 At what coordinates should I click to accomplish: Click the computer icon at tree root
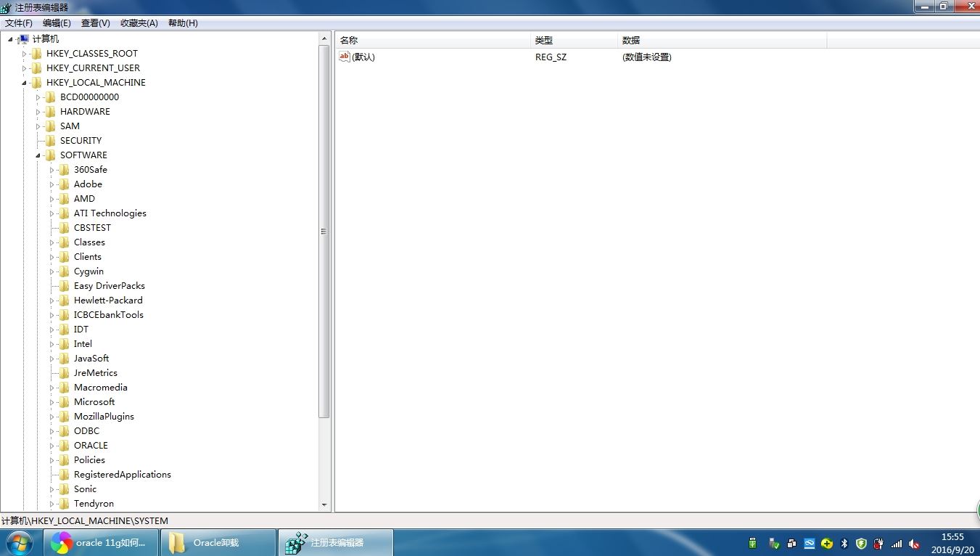point(23,39)
